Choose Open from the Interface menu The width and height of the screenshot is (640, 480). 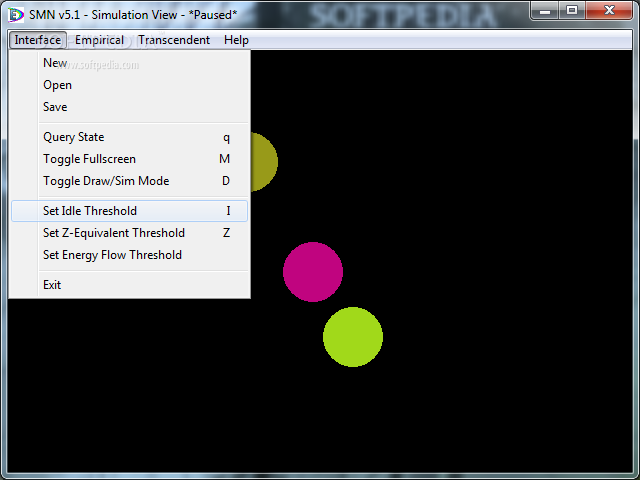click(129, 85)
